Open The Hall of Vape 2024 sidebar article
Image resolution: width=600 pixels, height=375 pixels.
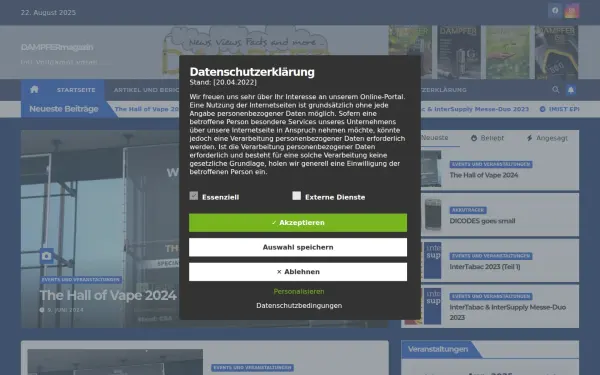[484, 175]
